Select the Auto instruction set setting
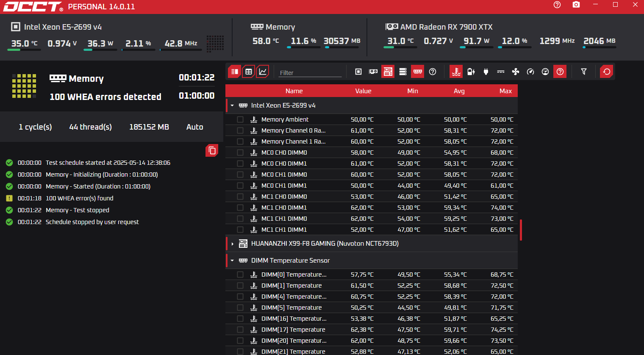The height and width of the screenshot is (355, 644). pos(194,127)
